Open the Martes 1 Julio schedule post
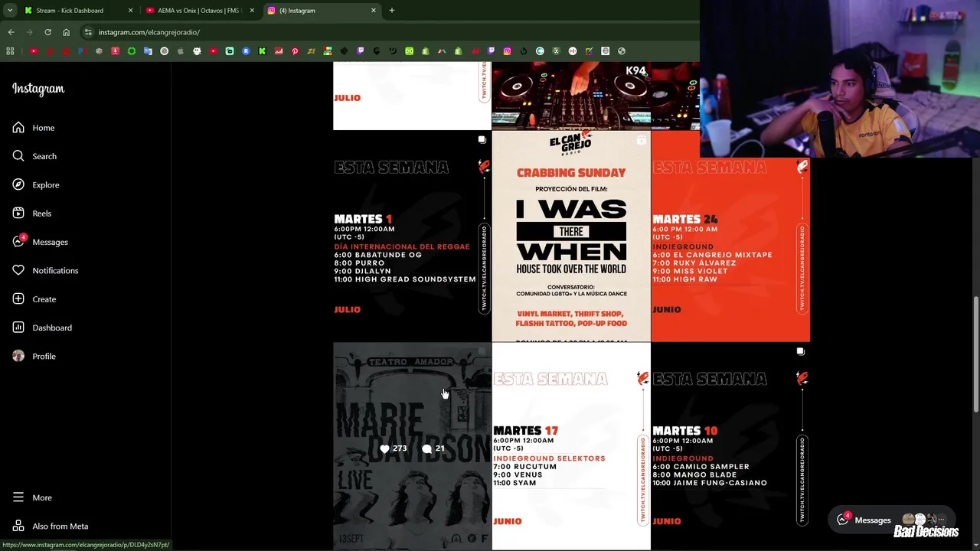 [412, 236]
